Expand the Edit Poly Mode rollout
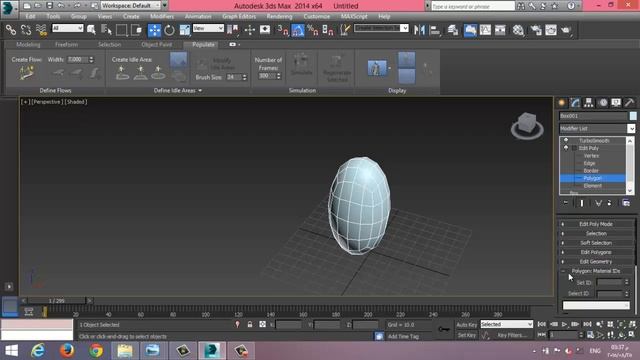The height and width of the screenshot is (360, 640). pos(596,224)
